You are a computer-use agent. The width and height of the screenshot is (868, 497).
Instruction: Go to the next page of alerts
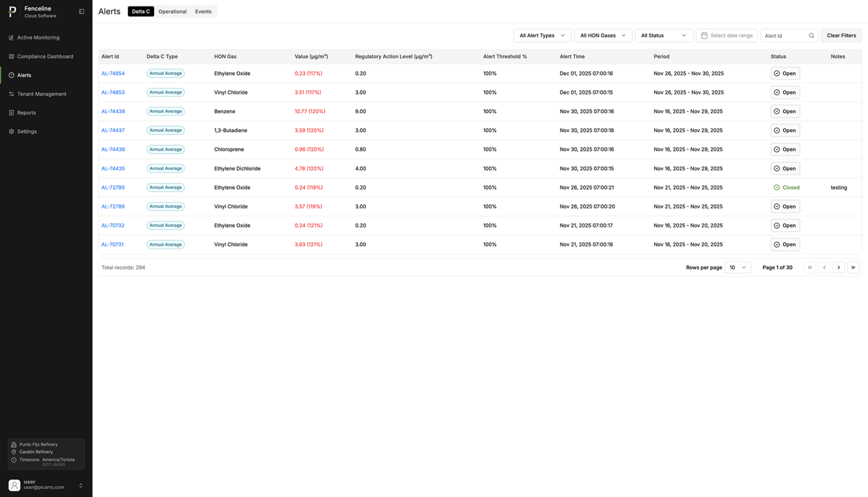point(839,267)
